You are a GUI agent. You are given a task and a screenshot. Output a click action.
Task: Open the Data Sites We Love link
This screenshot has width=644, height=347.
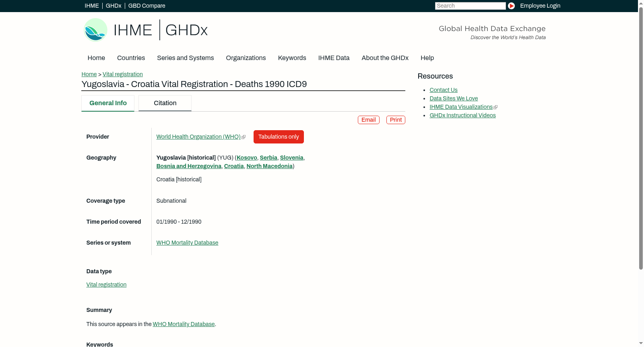pyautogui.click(x=454, y=98)
